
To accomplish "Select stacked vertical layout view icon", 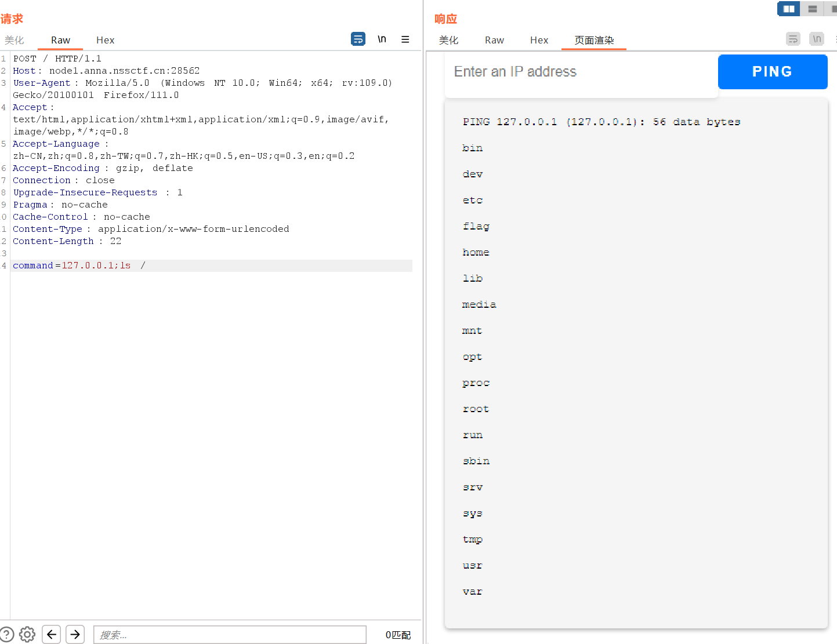I will click(x=812, y=9).
